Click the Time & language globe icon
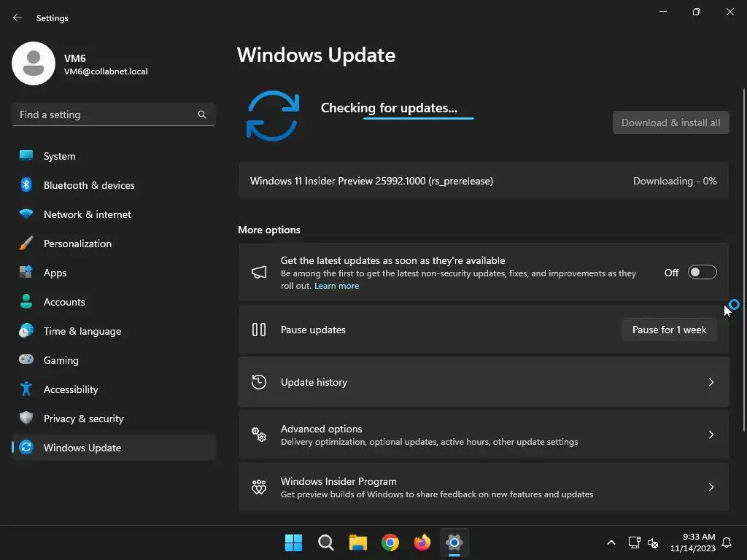The height and width of the screenshot is (560, 747). pos(26,330)
